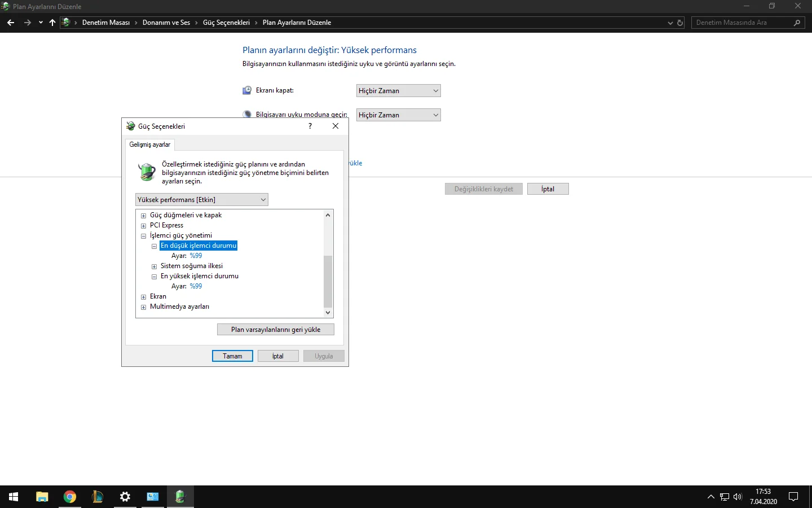Expand Multimedya ayarları node
812x508 pixels.
[143, 307]
